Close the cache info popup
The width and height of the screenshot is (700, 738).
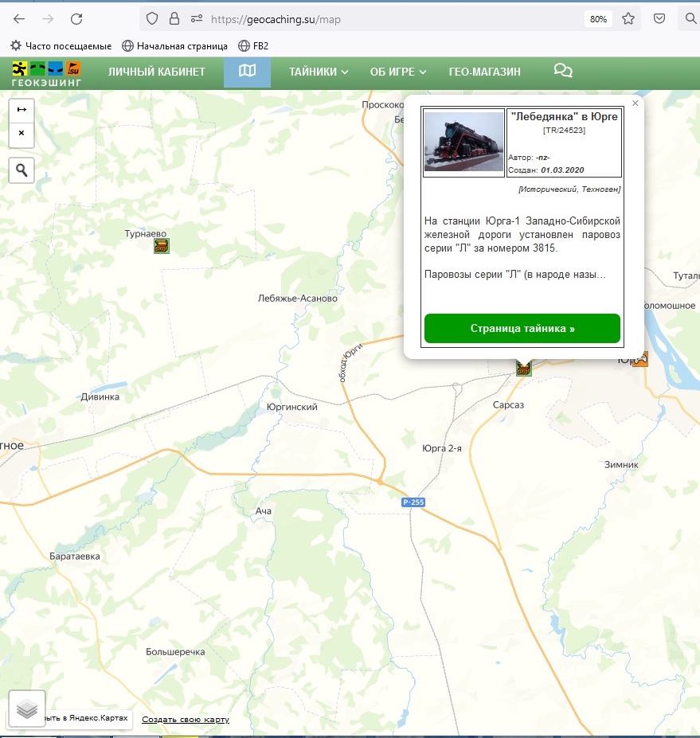(x=635, y=103)
